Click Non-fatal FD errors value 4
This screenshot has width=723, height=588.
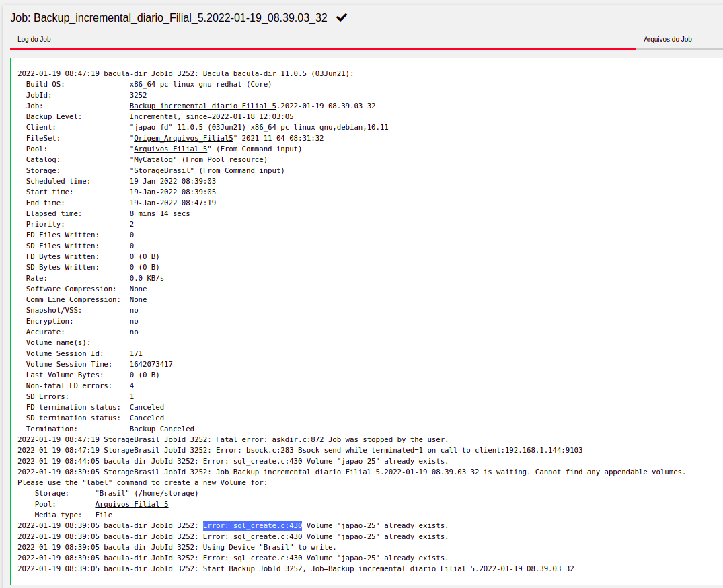132,385
